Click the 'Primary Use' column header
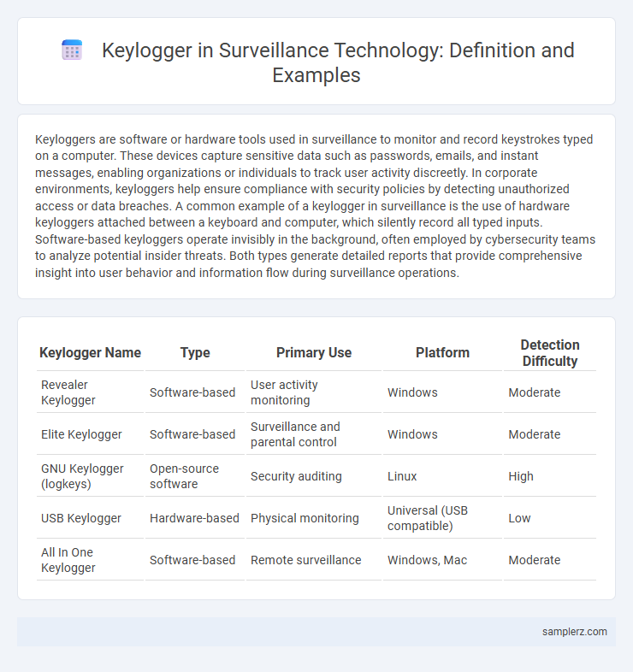Image resolution: width=633 pixels, height=672 pixels. [313, 353]
